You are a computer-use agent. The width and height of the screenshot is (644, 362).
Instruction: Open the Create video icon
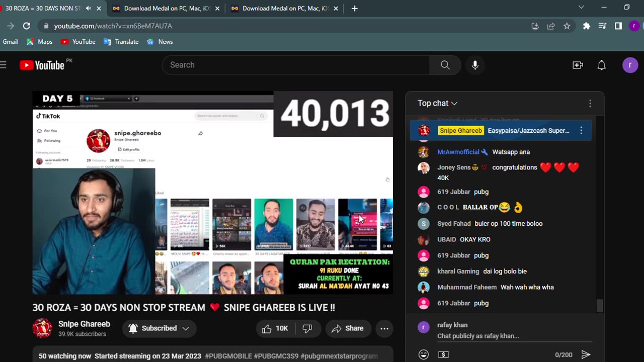point(578,65)
